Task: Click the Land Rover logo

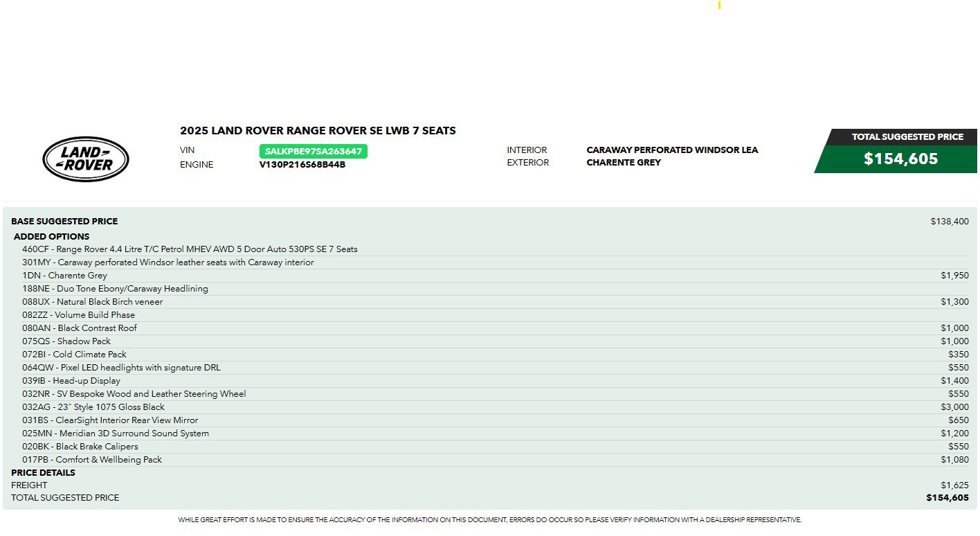Action: (86, 159)
